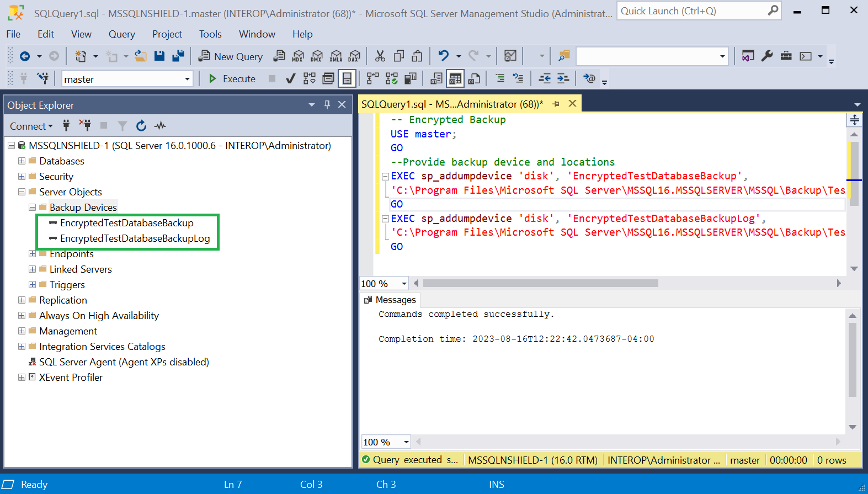Open the View menu

[81, 34]
